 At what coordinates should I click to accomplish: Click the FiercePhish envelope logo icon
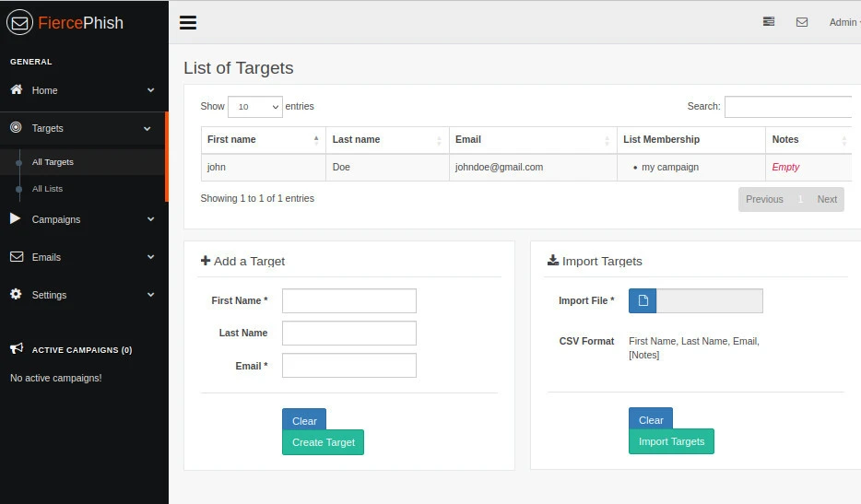pos(19,22)
